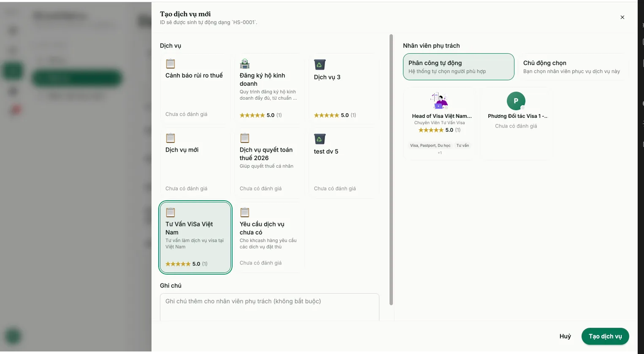Select the Phân công tự động option
The height and width of the screenshot is (354, 644).
(x=458, y=67)
